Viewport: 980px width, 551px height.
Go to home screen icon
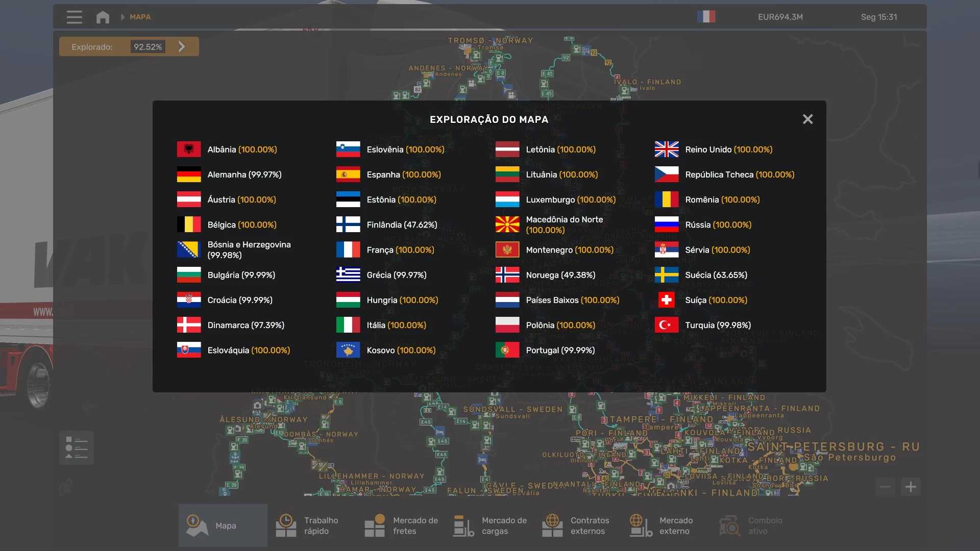click(103, 17)
